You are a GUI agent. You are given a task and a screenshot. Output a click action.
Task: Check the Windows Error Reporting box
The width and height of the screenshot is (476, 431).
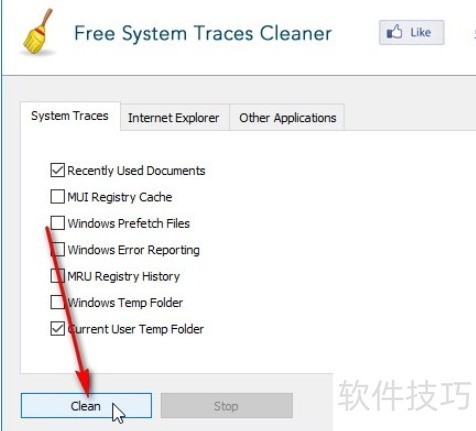click(57, 249)
